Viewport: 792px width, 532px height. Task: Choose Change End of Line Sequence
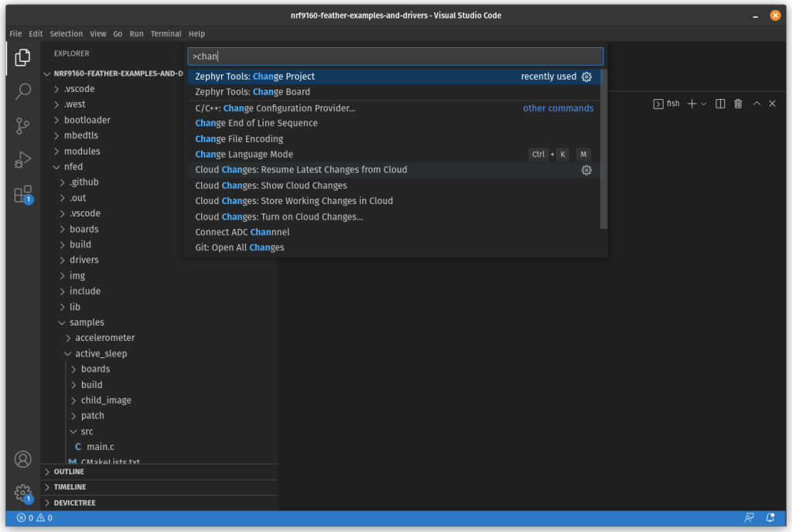[395, 123]
